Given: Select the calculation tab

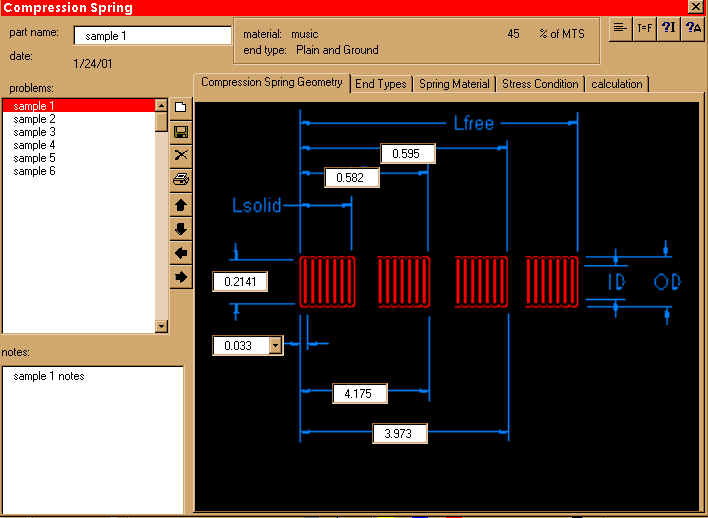Looking at the screenshot, I should click(617, 84).
